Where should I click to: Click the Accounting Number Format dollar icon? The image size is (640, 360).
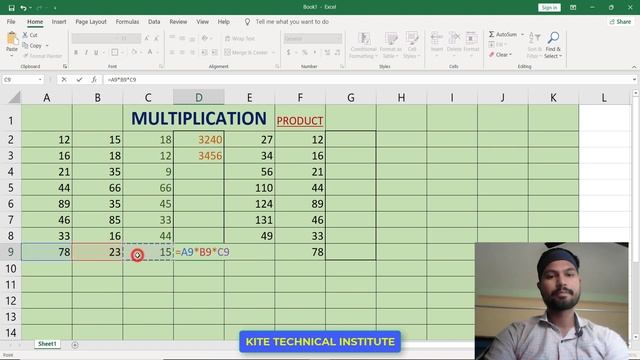click(289, 52)
